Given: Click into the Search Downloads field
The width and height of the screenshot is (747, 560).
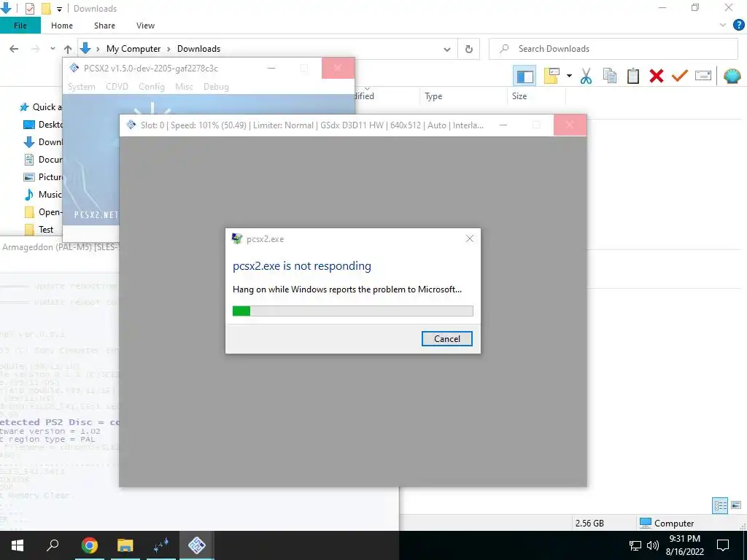Looking at the screenshot, I should [613, 49].
